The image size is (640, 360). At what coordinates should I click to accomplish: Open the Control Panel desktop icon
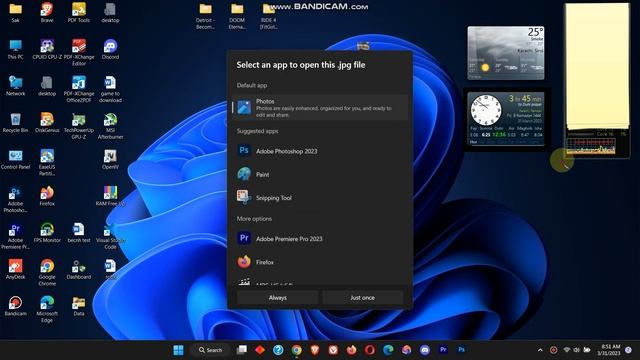(16, 159)
